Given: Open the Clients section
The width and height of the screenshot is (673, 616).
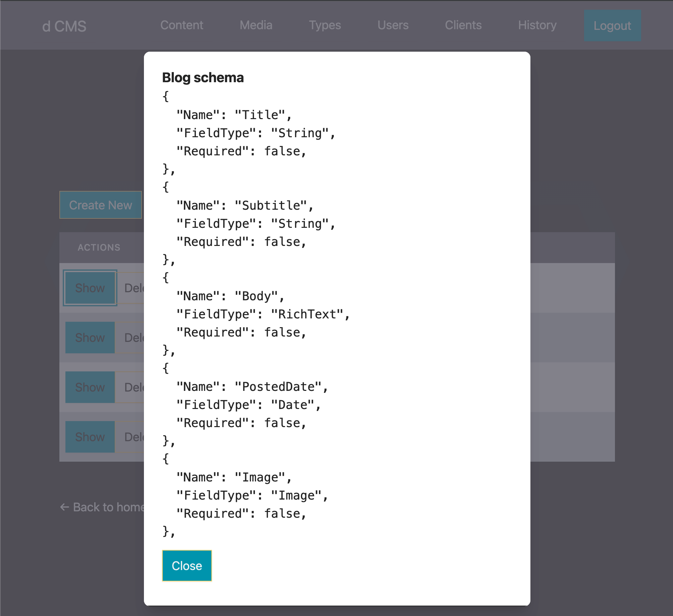Looking at the screenshot, I should coord(463,25).
